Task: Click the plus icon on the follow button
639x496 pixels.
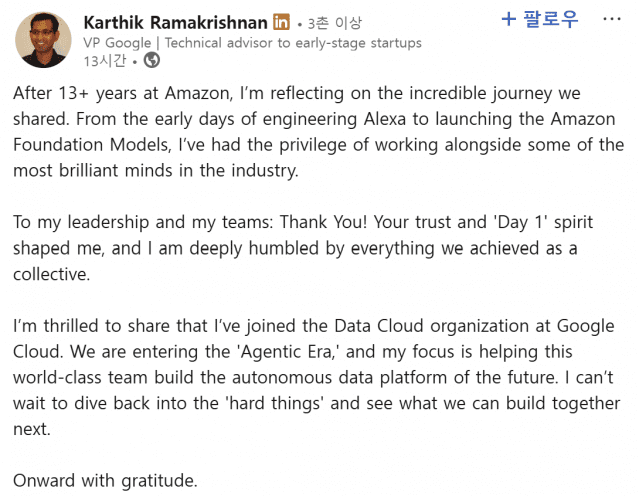Action: (x=508, y=19)
